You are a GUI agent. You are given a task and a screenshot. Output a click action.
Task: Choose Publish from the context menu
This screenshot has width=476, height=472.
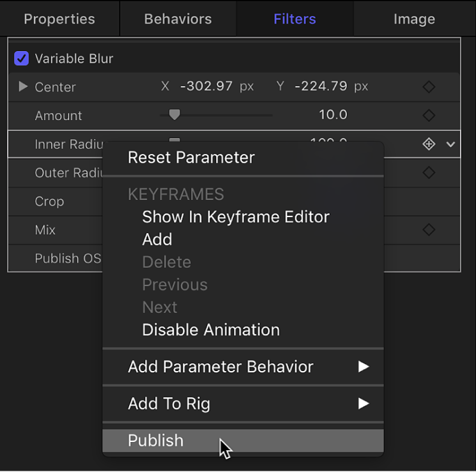point(156,441)
